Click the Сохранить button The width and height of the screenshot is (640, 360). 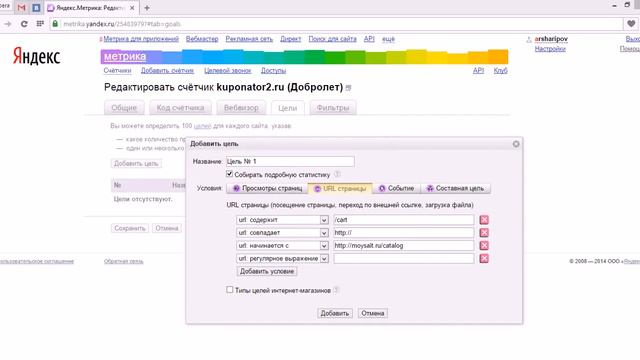[x=129, y=228]
